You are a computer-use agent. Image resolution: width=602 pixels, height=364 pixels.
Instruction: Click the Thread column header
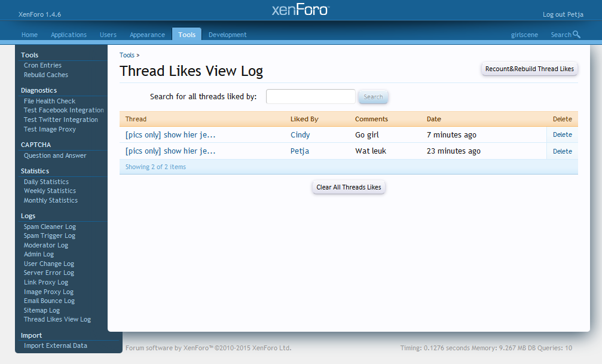coord(136,119)
